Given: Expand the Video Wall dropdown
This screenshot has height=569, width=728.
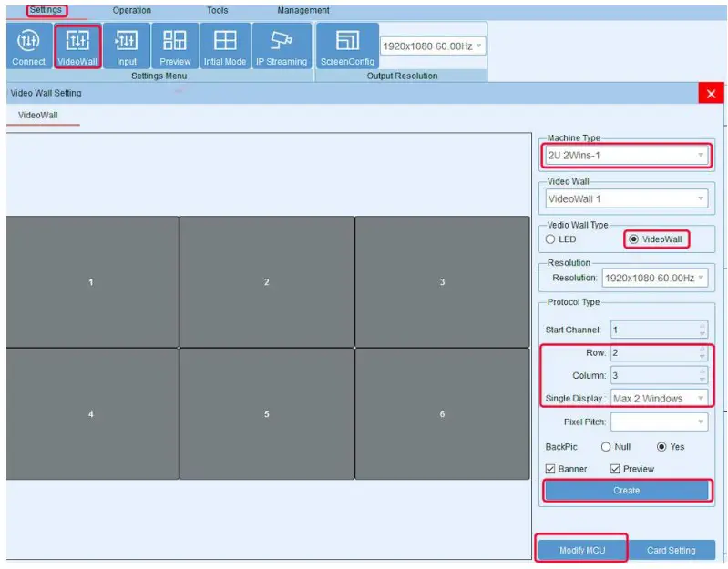Looking at the screenshot, I should [626, 199].
